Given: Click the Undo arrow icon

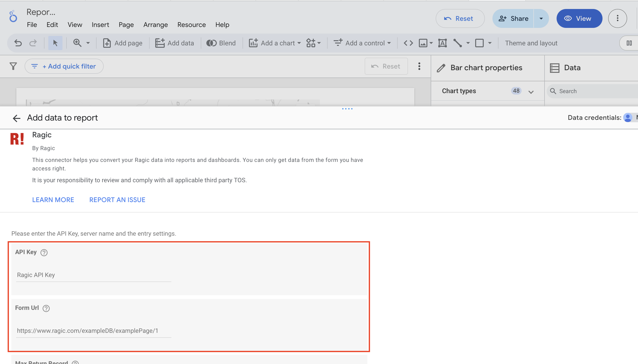Looking at the screenshot, I should point(18,43).
